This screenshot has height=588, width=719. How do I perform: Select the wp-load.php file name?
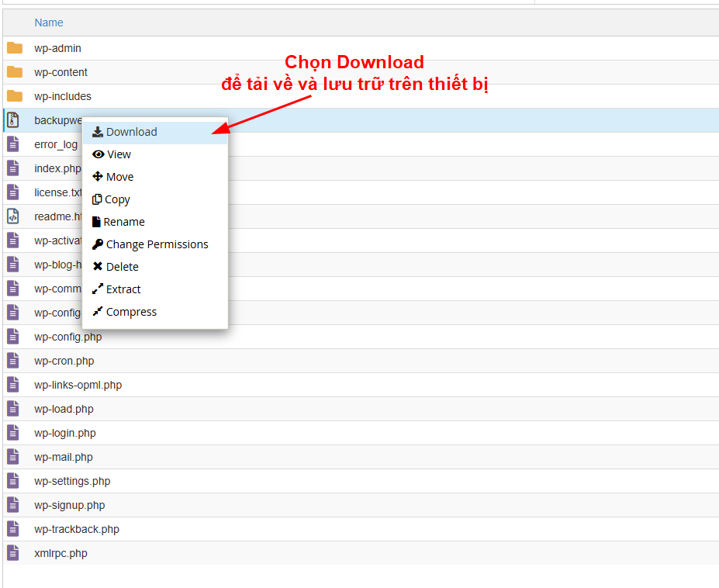pos(64,409)
